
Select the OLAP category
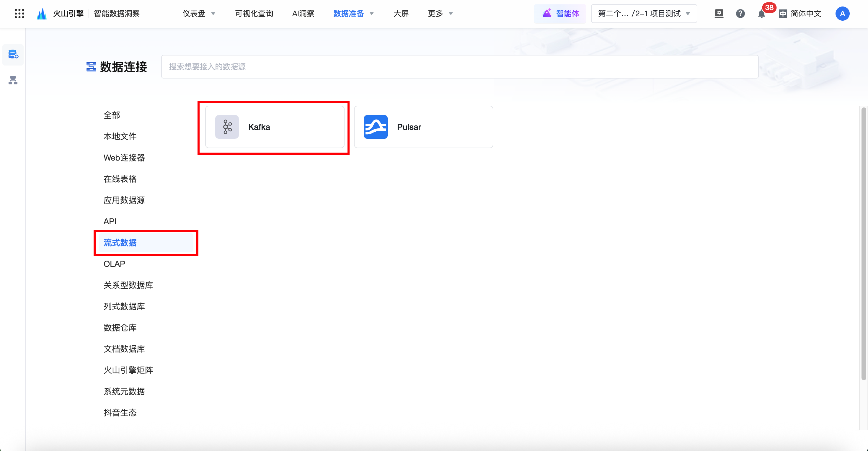(x=114, y=264)
